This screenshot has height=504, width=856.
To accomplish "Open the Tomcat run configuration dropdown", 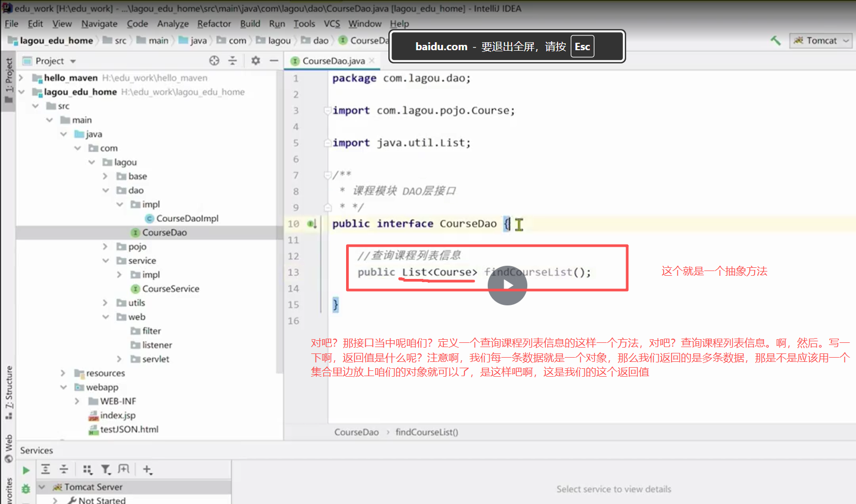I will coord(821,41).
